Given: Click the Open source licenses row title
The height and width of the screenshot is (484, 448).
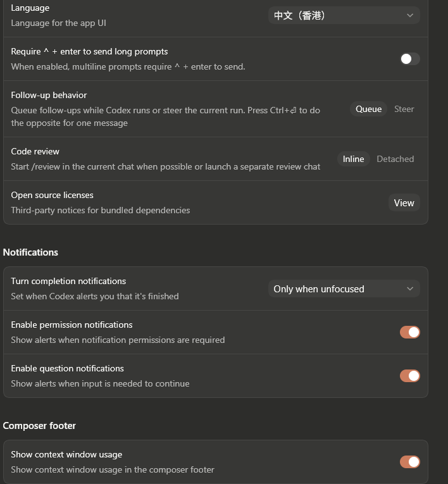Looking at the screenshot, I should (52, 195).
